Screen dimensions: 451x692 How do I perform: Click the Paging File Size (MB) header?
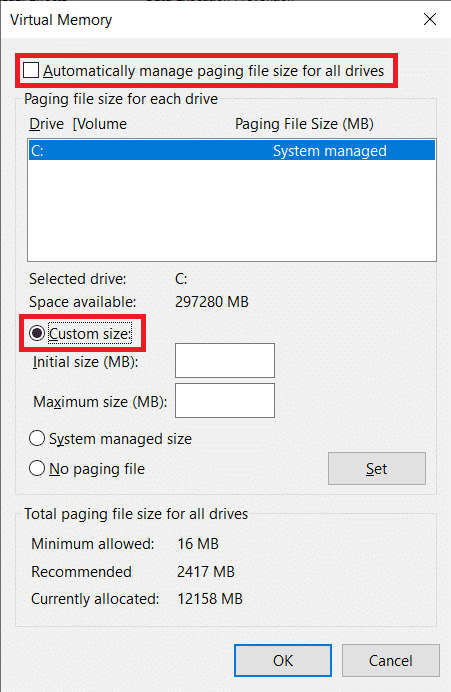[304, 124]
